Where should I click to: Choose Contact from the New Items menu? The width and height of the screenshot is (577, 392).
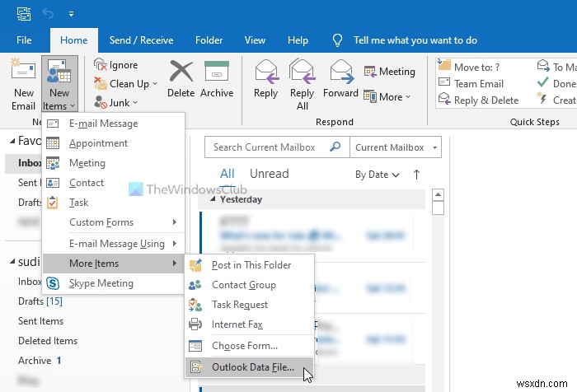[x=114, y=183]
